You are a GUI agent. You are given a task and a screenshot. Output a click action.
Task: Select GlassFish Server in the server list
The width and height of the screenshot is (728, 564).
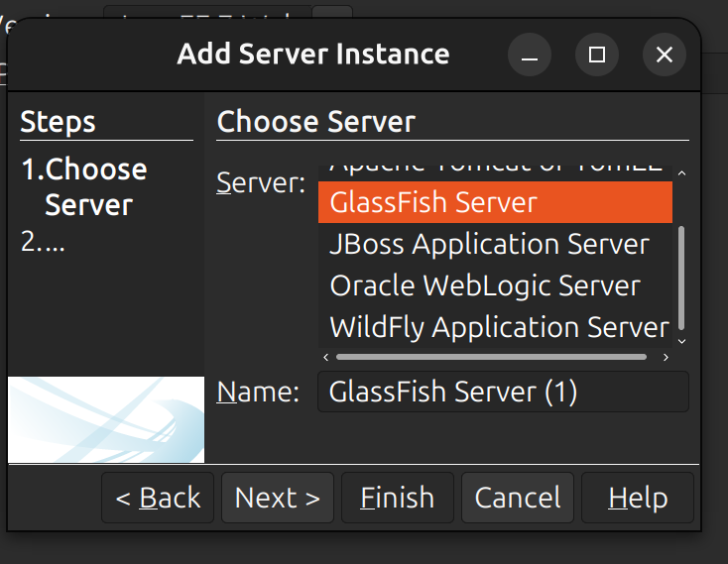pyautogui.click(x=495, y=202)
